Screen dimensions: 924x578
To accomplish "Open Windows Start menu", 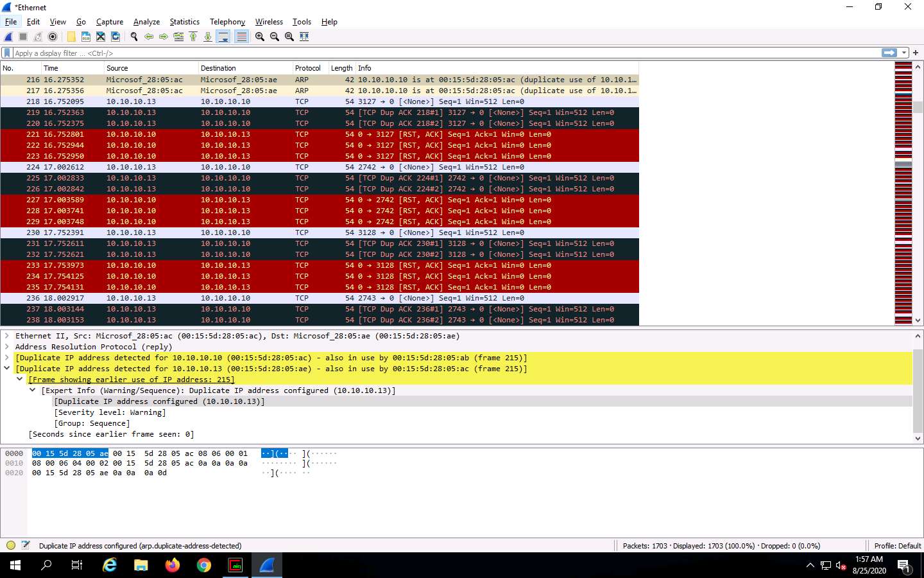I will pos(15,565).
